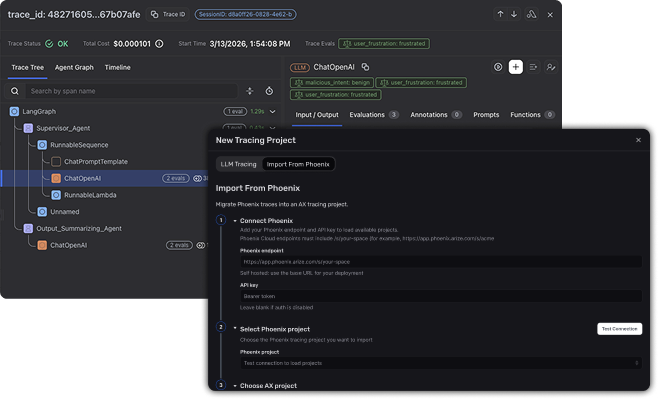
Task: Open the malicious_intent: benign eval tag
Action: click(x=332, y=83)
